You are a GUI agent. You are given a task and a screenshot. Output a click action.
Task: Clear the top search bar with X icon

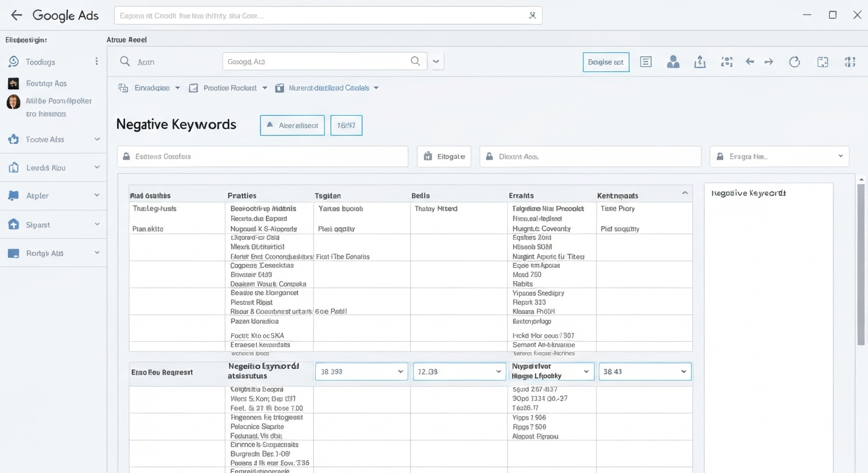[x=532, y=15]
